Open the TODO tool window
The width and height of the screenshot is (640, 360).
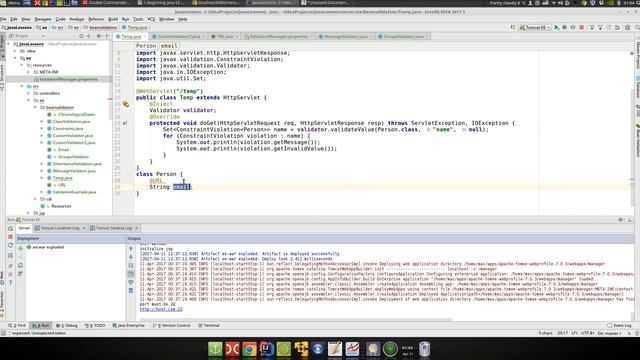pos(95,326)
